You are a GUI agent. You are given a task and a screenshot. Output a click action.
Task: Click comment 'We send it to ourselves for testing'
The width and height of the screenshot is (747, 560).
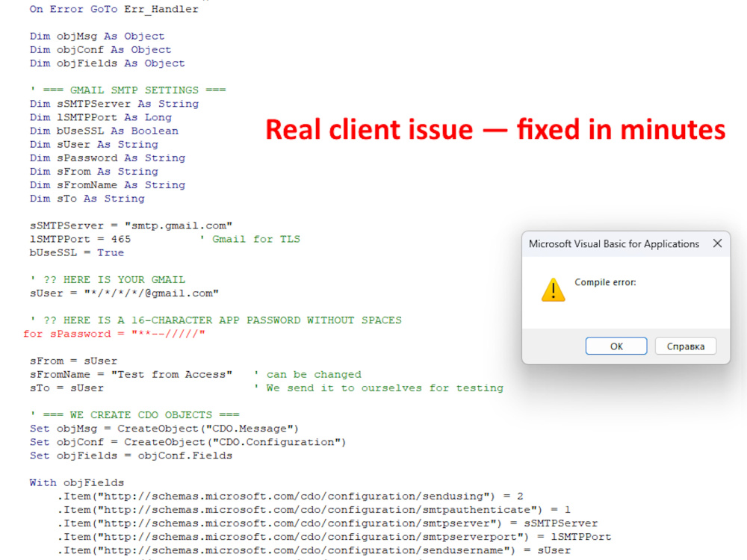pyautogui.click(x=379, y=388)
